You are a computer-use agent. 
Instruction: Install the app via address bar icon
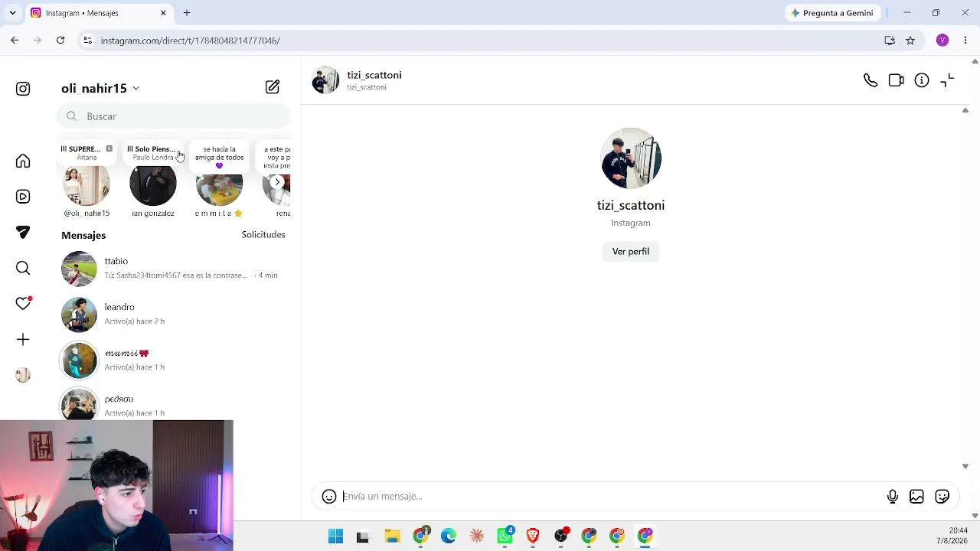pos(890,41)
